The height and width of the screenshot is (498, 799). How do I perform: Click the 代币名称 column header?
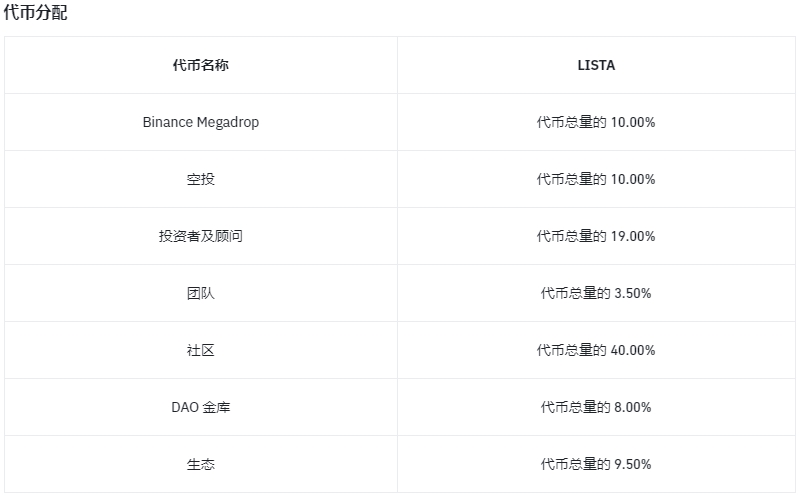[200, 65]
